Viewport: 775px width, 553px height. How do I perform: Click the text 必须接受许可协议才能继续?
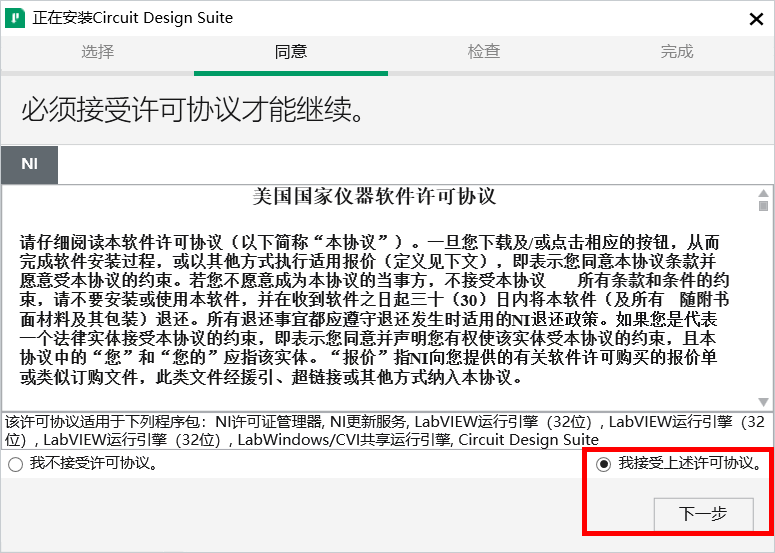[x=194, y=110]
